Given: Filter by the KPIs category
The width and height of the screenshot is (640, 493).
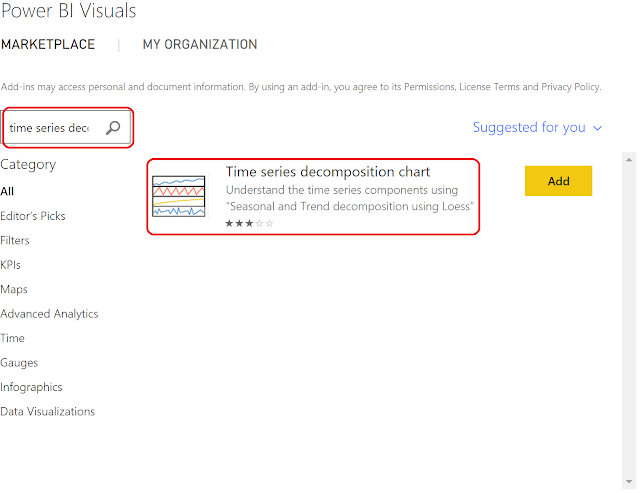Looking at the screenshot, I should (x=10, y=265).
